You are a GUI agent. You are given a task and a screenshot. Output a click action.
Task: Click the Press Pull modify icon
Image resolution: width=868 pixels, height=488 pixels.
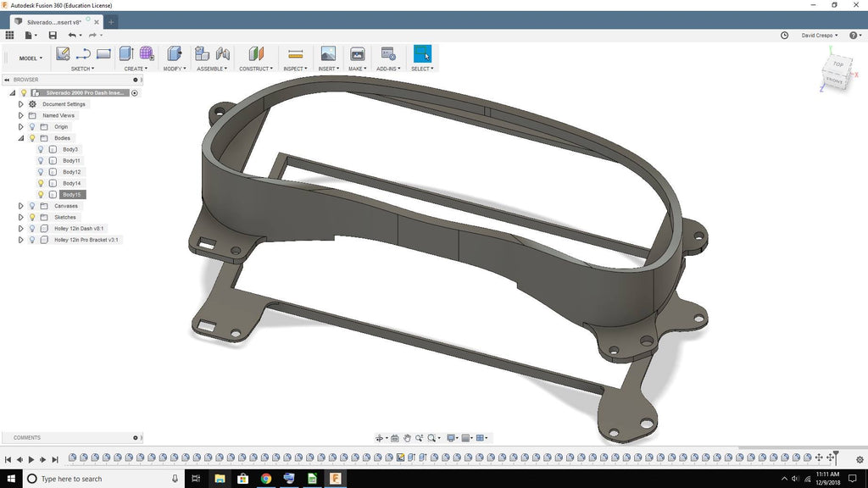tap(175, 54)
